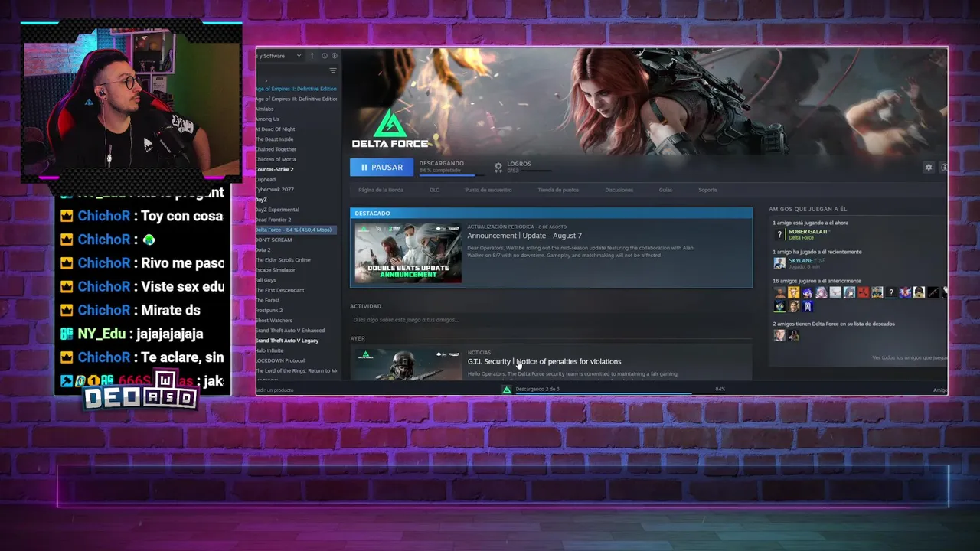Click the PAUSAR download button
The width and height of the screenshot is (980, 551).
point(381,167)
